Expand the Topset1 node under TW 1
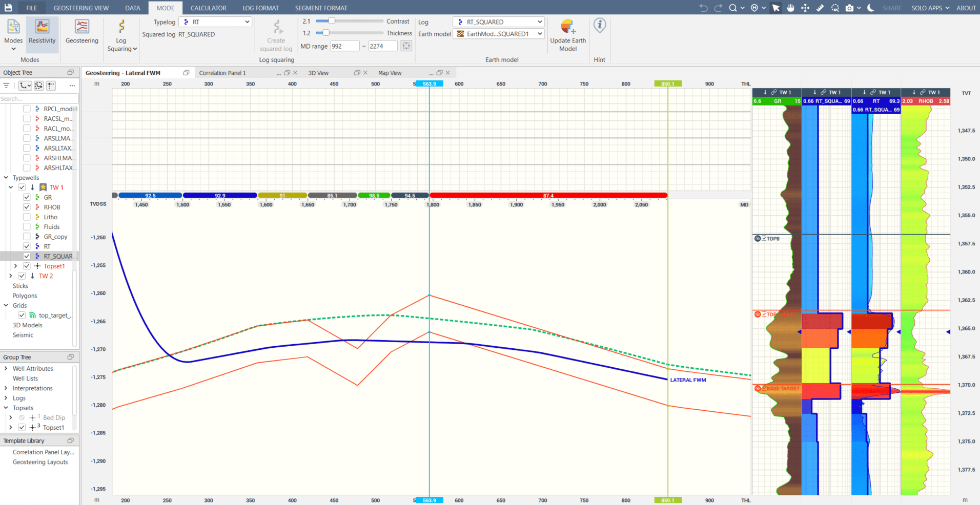The image size is (980, 505). (15, 266)
